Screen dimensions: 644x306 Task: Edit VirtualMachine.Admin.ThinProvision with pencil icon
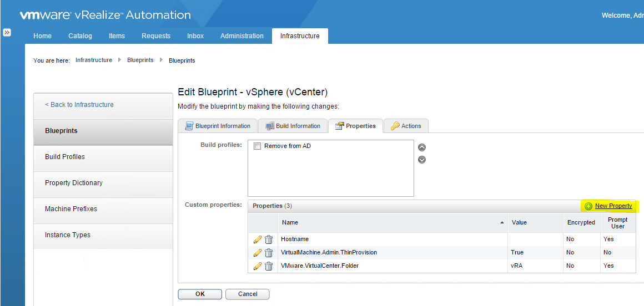pos(258,253)
